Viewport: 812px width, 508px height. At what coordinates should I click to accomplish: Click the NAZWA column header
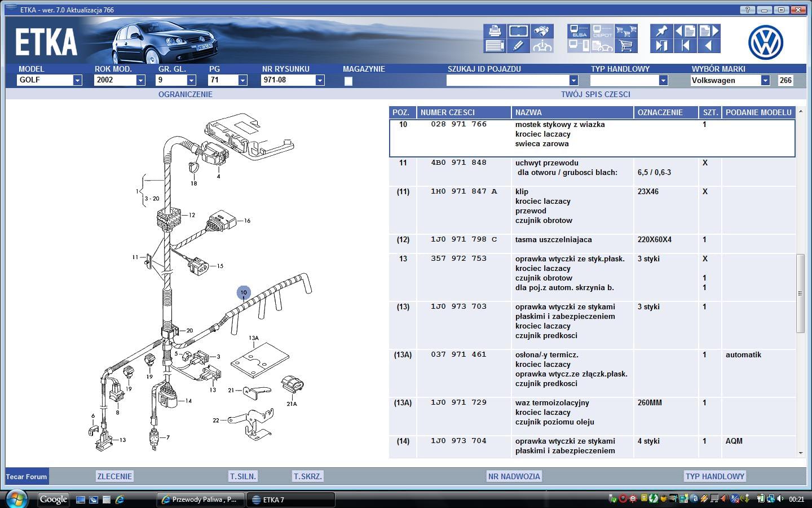pyautogui.click(x=572, y=112)
